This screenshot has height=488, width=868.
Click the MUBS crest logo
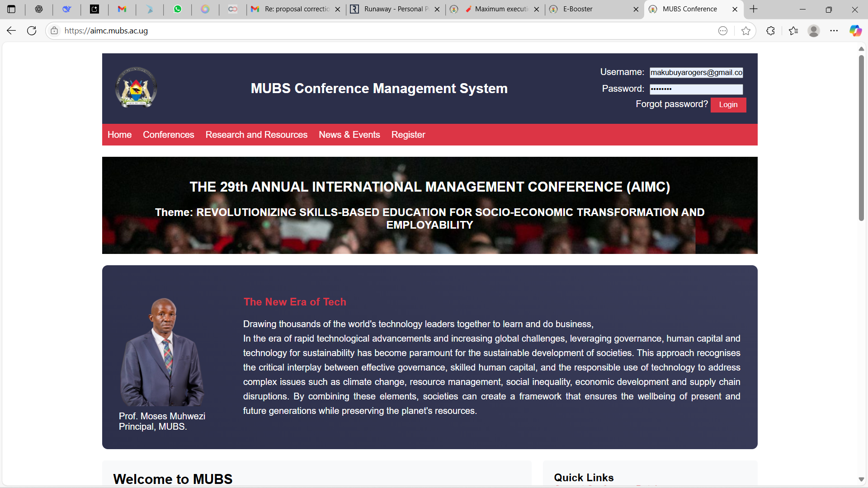click(136, 87)
